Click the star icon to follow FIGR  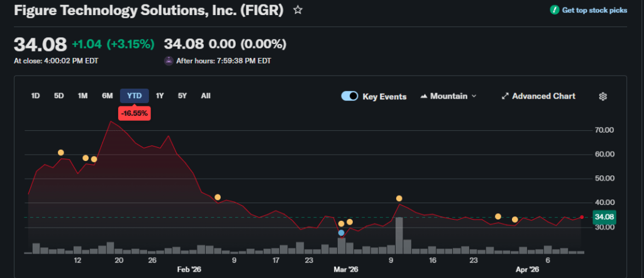point(298,11)
